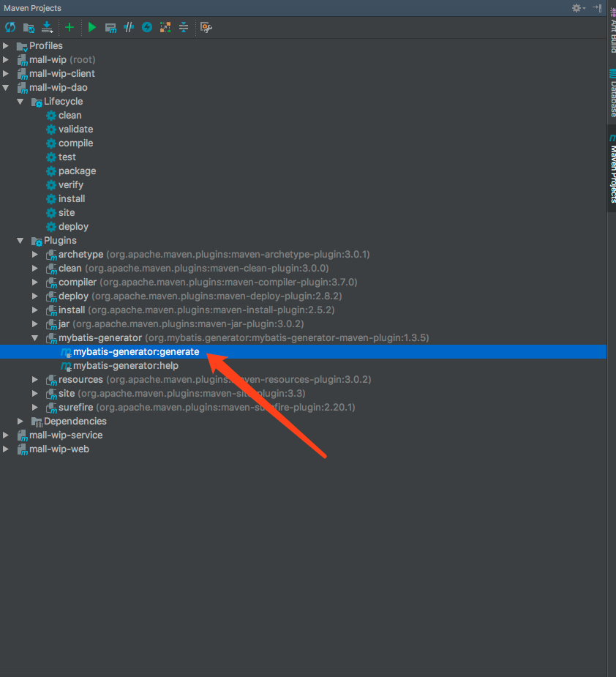Select the Maven Projects side tab
The image size is (616, 677).
(612, 168)
